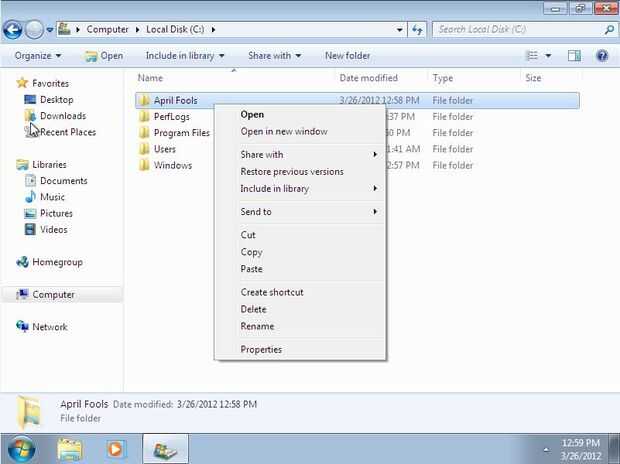Click the Refresh button beside the address bar
Image resolution: width=620 pixels, height=464 pixels.
click(x=417, y=30)
